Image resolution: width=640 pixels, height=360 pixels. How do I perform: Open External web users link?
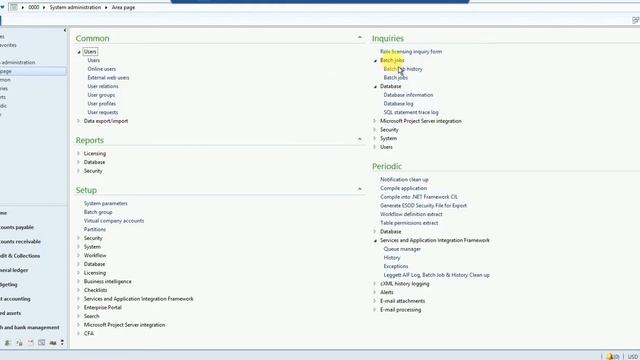[x=108, y=78]
